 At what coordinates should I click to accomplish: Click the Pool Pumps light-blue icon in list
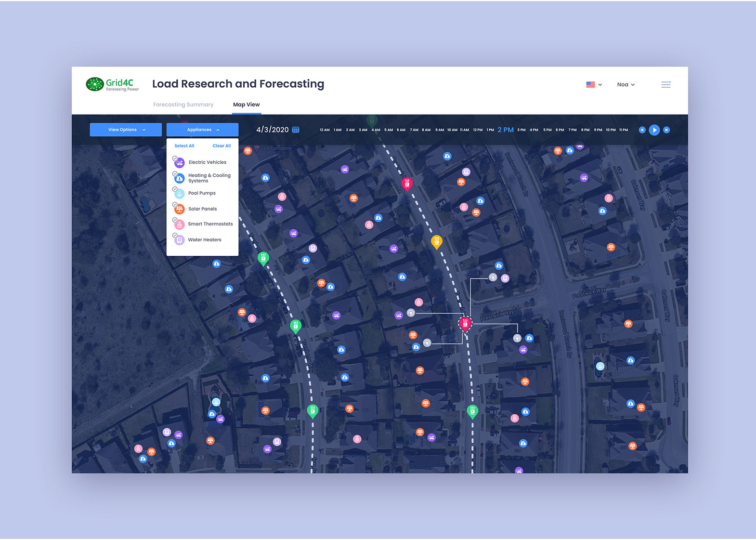[x=180, y=194]
